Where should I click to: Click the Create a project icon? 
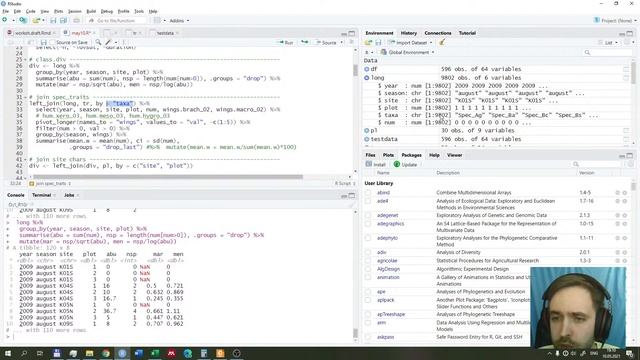click(x=23, y=20)
